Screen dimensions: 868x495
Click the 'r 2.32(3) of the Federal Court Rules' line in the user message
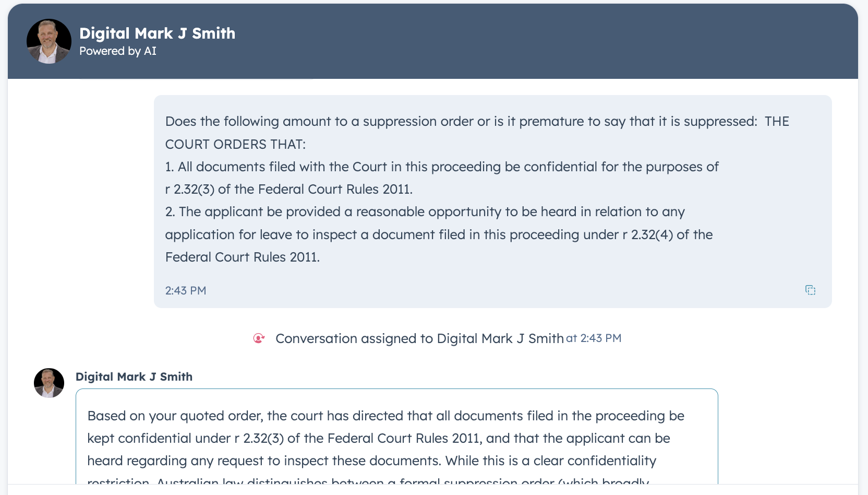pyautogui.click(x=288, y=190)
